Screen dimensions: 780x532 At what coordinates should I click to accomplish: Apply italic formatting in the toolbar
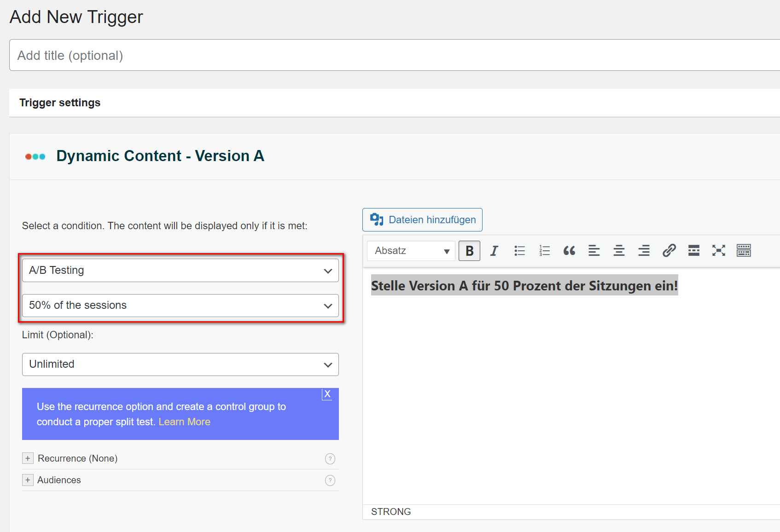(494, 251)
